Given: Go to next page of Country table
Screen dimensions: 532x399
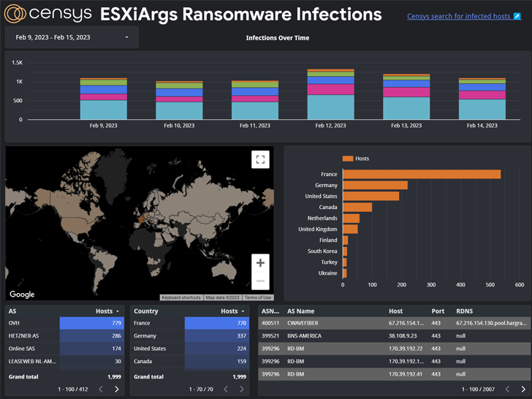Looking at the screenshot, I should point(242,389).
